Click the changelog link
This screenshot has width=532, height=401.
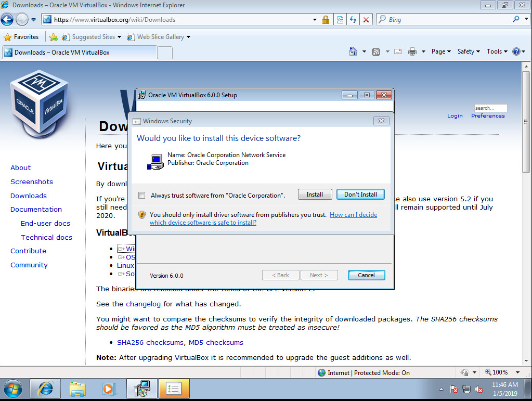(143, 304)
